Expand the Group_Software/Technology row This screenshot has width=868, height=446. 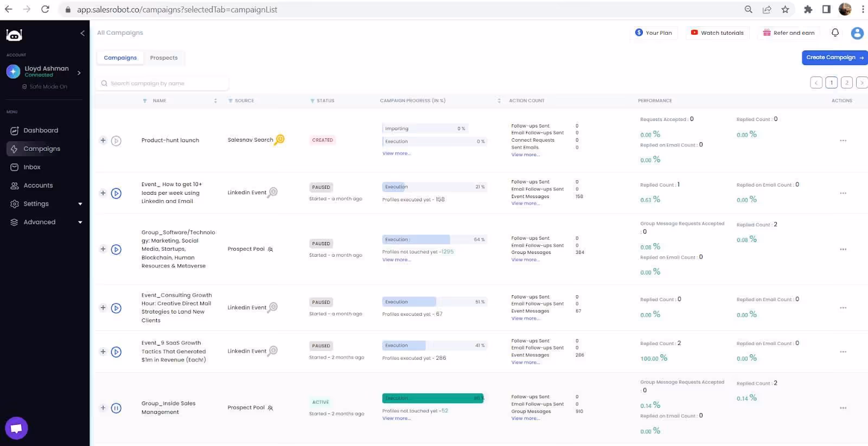(103, 249)
